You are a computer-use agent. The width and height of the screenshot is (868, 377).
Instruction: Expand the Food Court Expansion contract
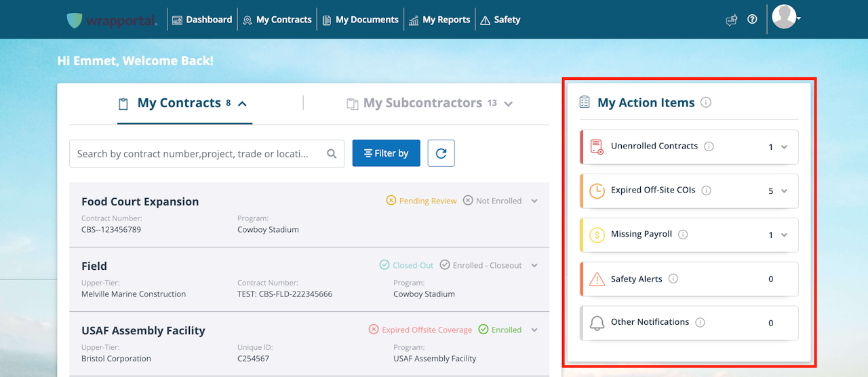tap(534, 201)
